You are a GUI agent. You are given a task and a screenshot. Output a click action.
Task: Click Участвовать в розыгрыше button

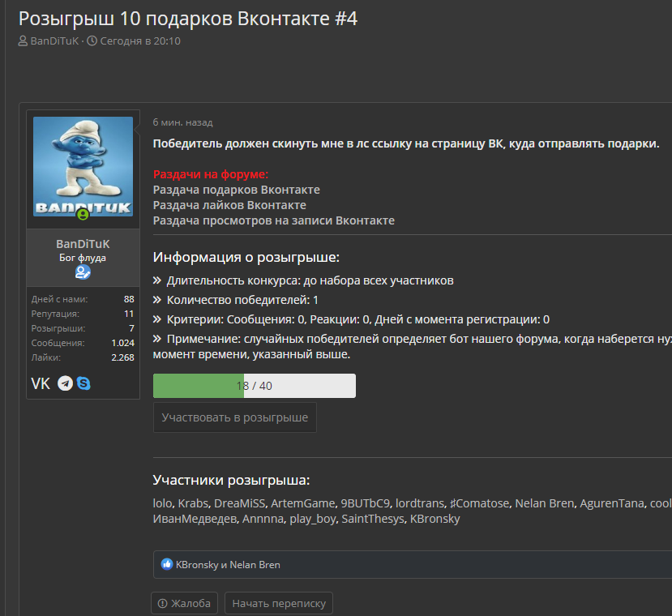[x=235, y=417]
